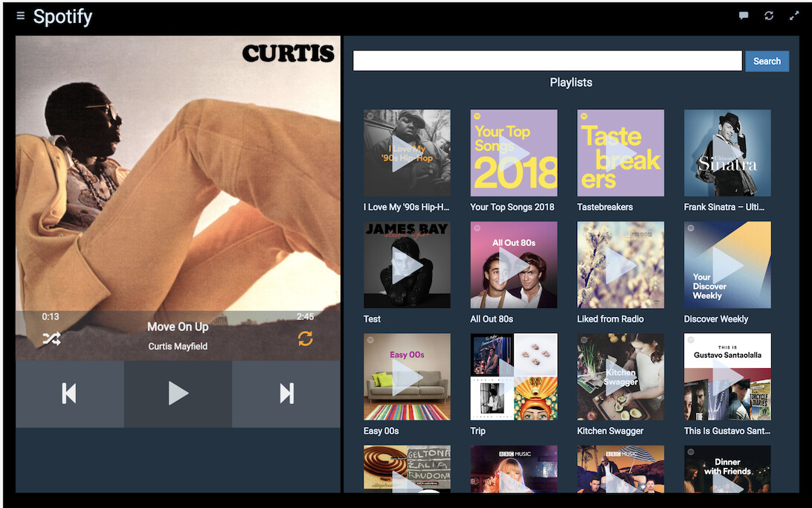Open the hamburger menu beside Spotify
Viewport: 812px width, 508px height.
point(21,16)
